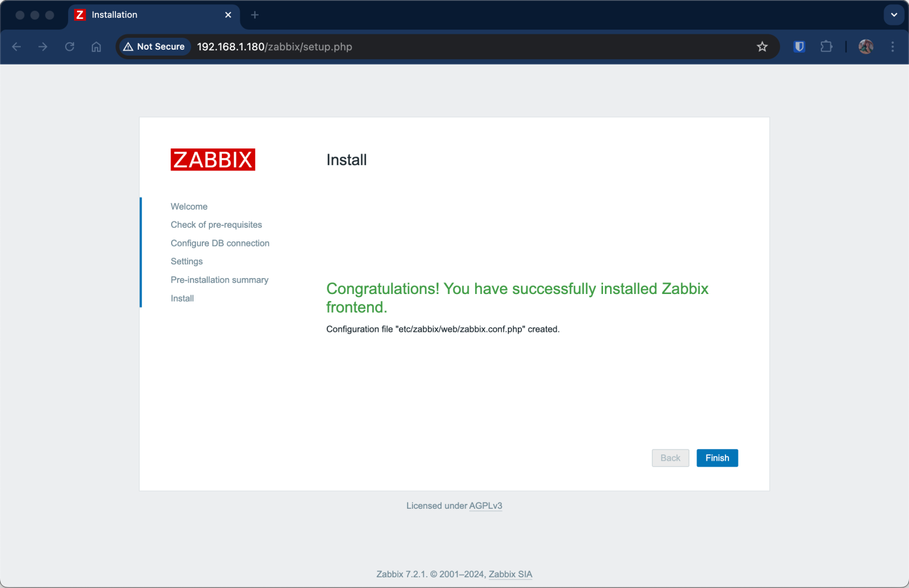Open the AGPLv3 license link
The image size is (909, 588).
[x=485, y=506]
